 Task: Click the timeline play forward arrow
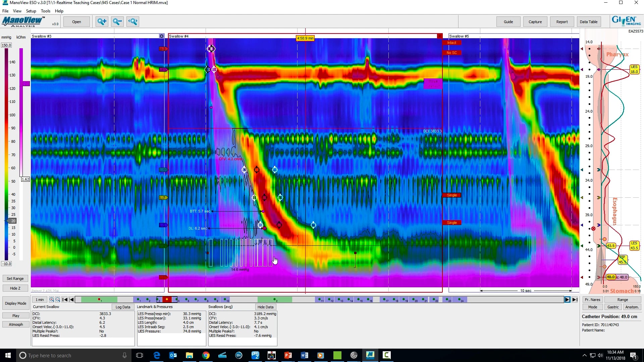click(567, 300)
